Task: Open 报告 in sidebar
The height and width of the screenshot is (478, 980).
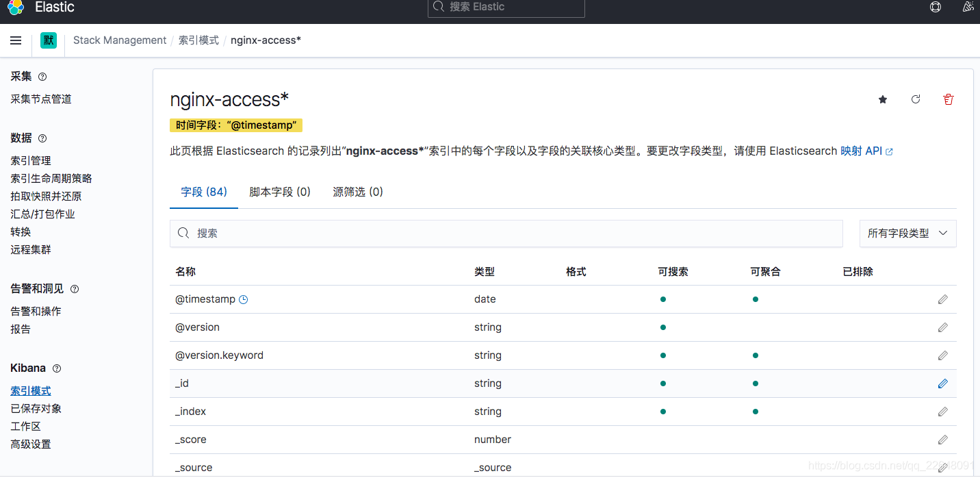Action: pos(21,329)
